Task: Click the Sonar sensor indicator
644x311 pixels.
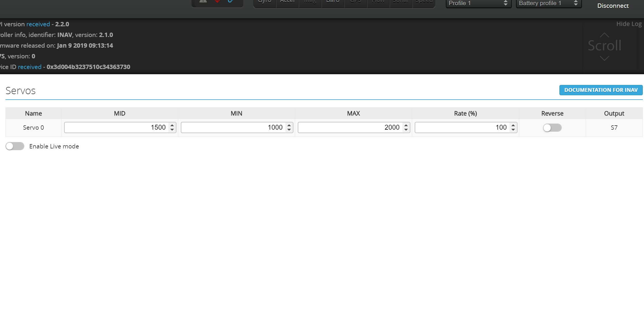Action: pos(401,2)
